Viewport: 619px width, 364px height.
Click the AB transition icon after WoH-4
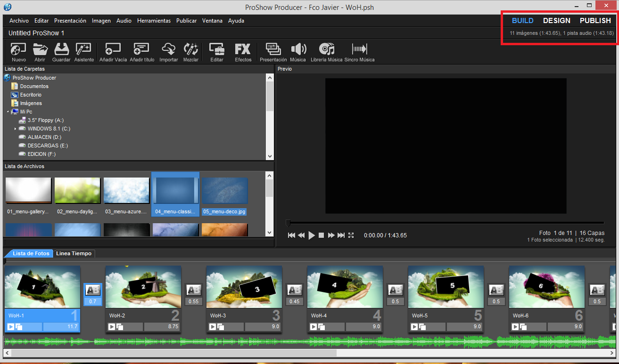(395, 290)
